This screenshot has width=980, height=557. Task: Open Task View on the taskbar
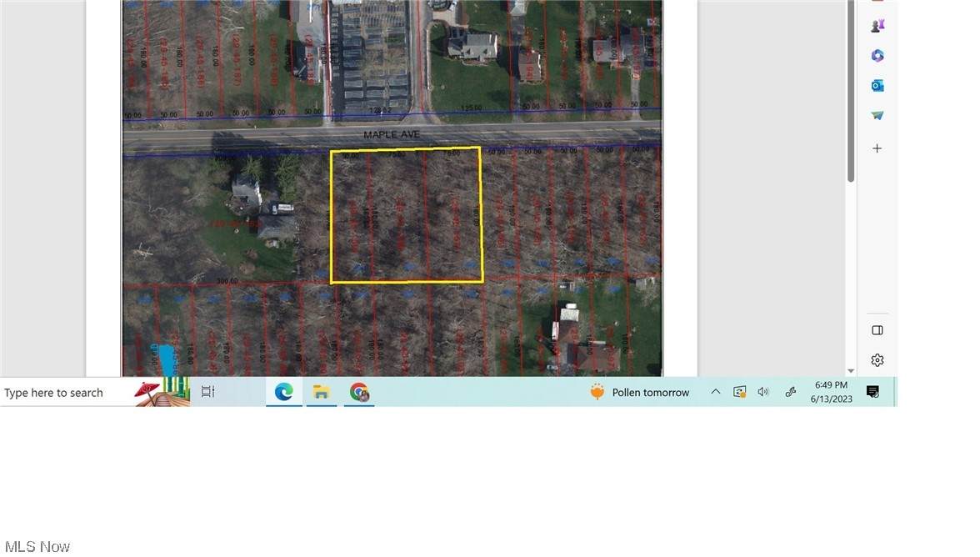tap(208, 392)
